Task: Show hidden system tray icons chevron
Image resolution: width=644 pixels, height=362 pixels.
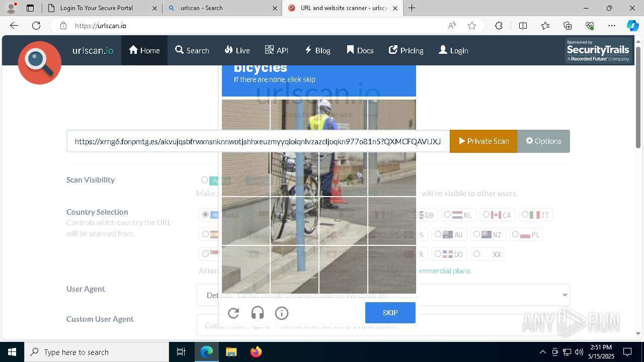Action: [x=542, y=352]
